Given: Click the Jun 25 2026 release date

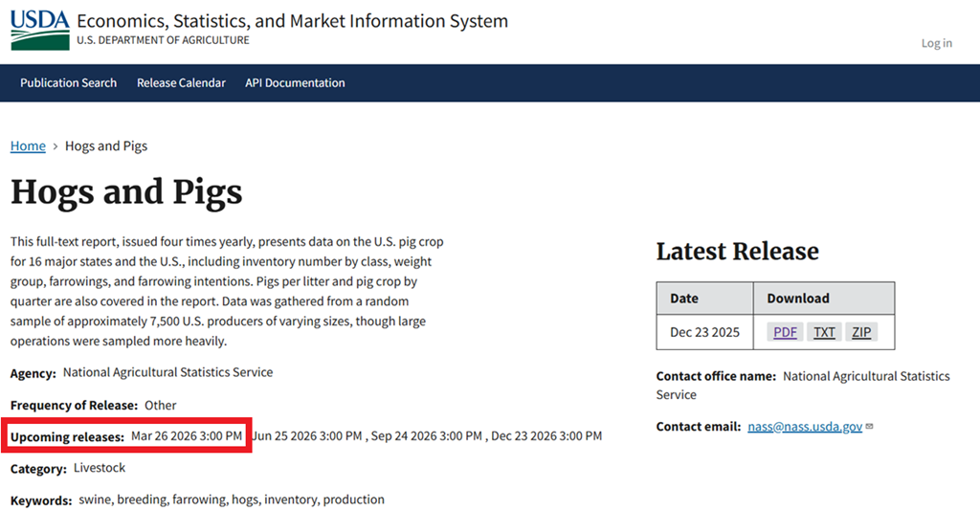Looking at the screenshot, I should click(x=307, y=436).
